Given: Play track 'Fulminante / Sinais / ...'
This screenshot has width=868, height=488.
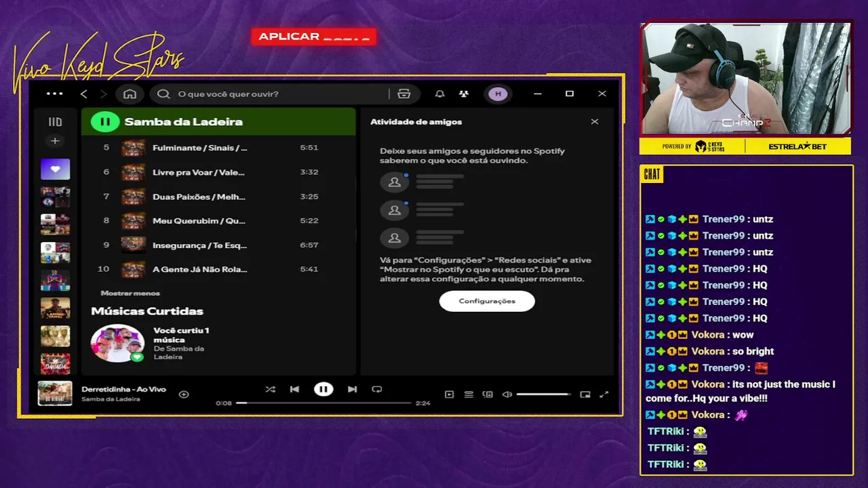Looking at the screenshot, I should pyautogui.click(x=218, y=148).
